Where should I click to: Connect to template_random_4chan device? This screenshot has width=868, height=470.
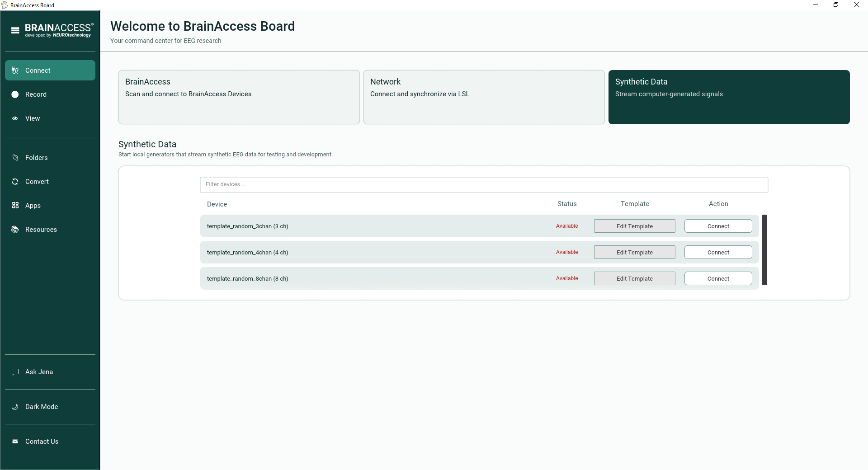[x=718, y=252]
